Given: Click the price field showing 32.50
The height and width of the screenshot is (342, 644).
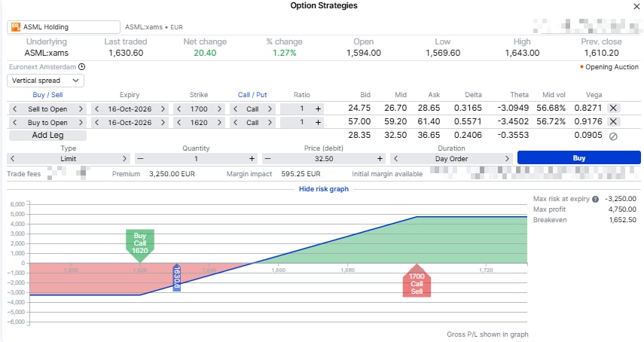Looking at the screenshot, I should point(324,158).
